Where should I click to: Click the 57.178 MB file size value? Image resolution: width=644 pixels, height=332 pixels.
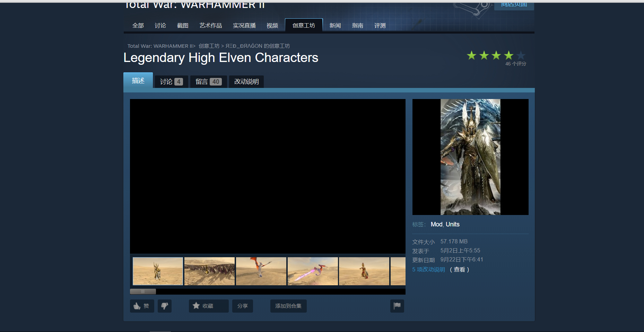pyautogui.click(x=454, y=241)
